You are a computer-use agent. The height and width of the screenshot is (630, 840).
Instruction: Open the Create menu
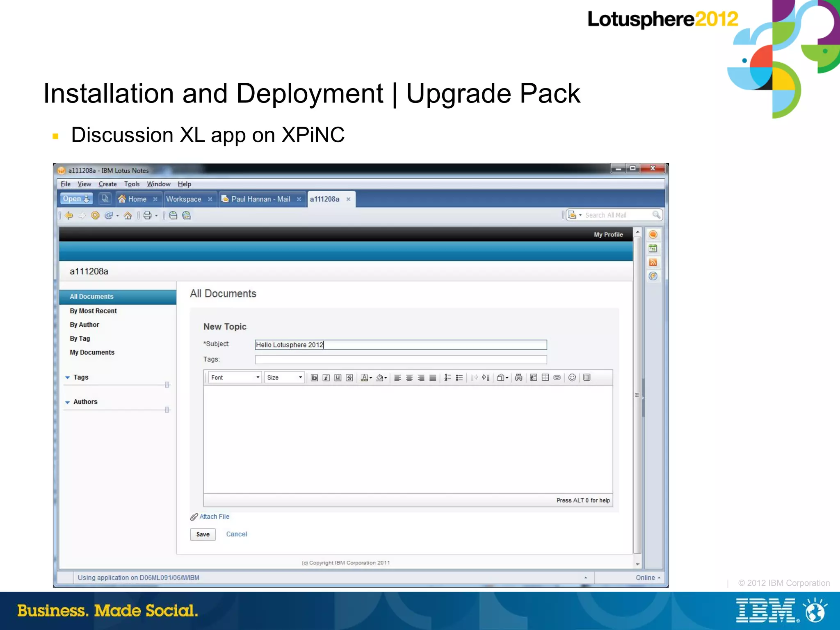pyautogui.click(x=107, y=184)
